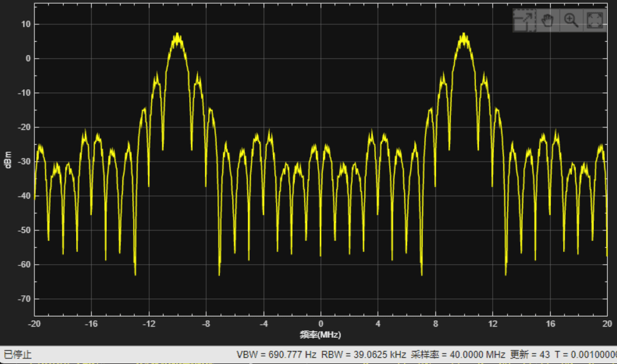Click the 0 tick on frequency axis
617x364 pixels.
pos(321,324)
